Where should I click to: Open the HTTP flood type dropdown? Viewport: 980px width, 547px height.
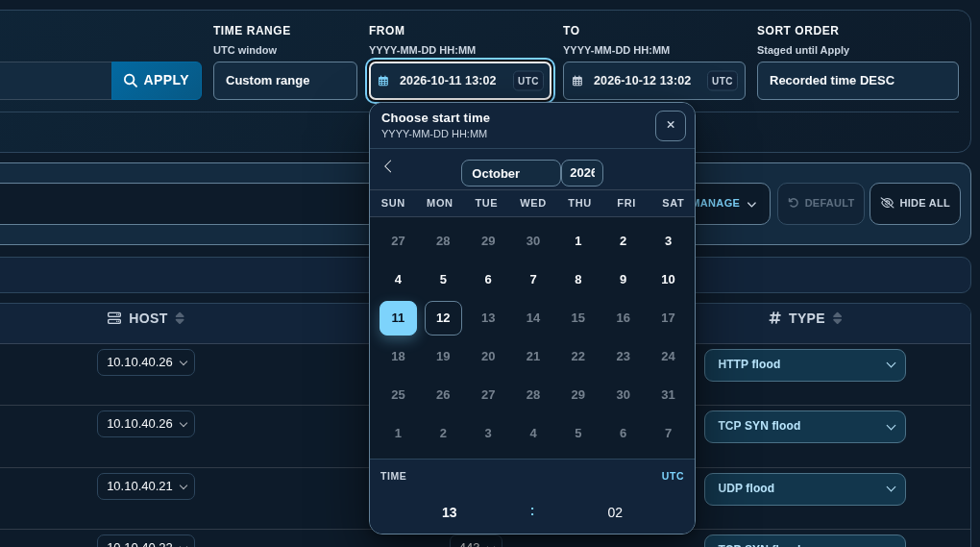tap(805, 365)
